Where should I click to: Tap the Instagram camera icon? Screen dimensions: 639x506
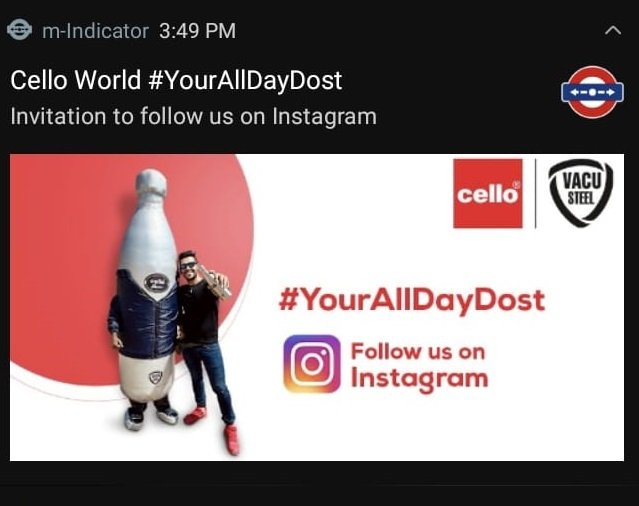pyautogui.click(x=312, y=364)
